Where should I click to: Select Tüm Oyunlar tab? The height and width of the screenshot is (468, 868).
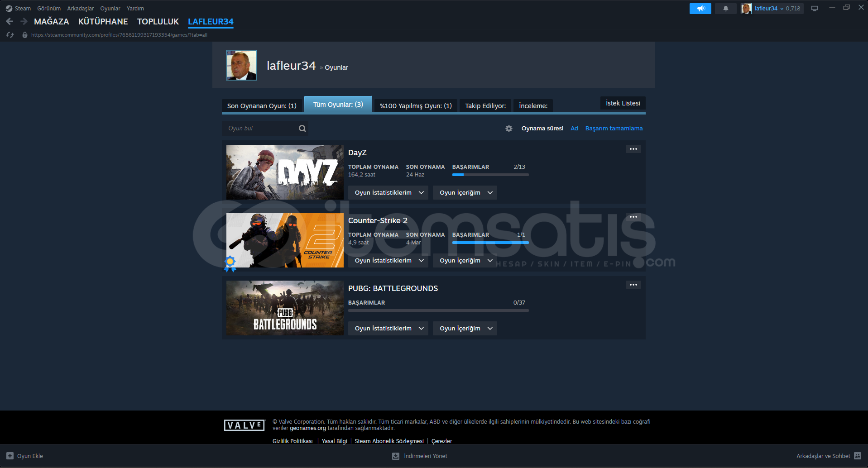click(338, 104)
